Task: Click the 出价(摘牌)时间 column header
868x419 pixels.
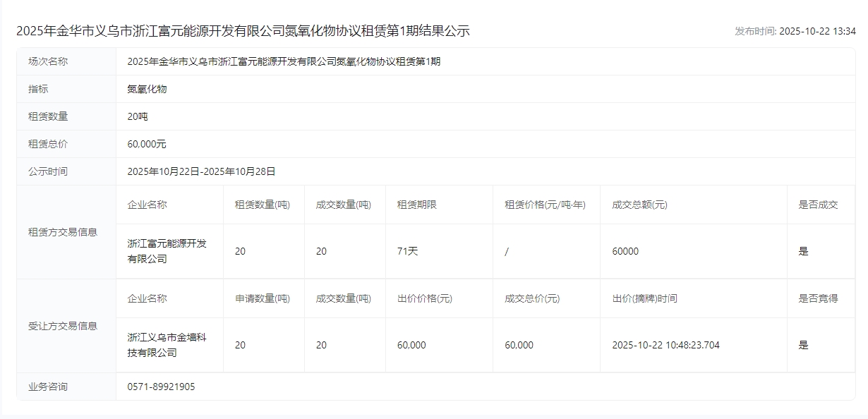Action: point(644,298)
